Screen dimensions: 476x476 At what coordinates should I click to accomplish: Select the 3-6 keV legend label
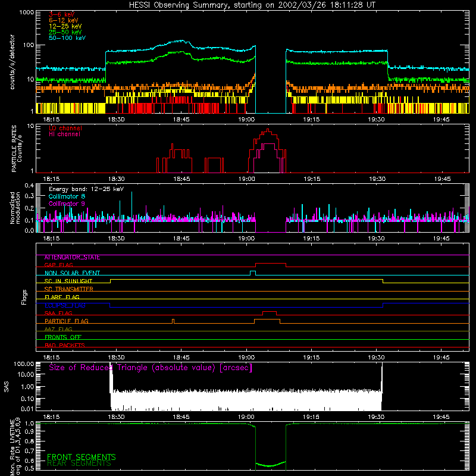(x=61, y=14)
